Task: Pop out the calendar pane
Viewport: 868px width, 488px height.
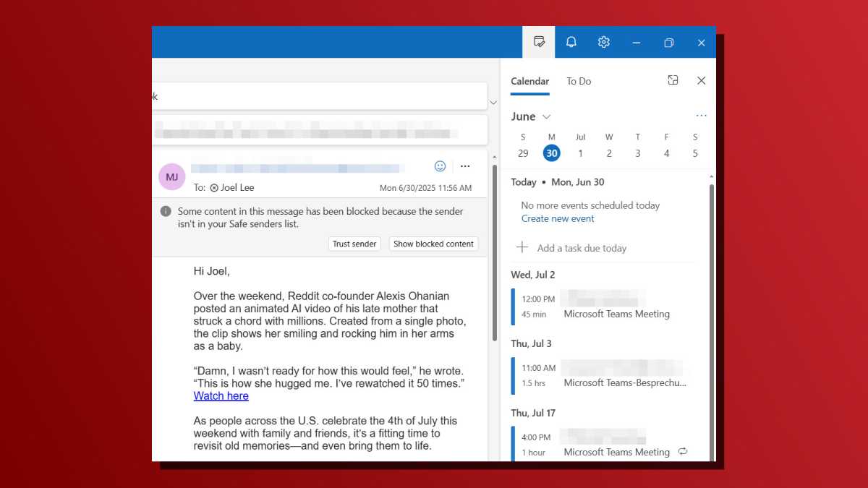Action: coord(673,80)
